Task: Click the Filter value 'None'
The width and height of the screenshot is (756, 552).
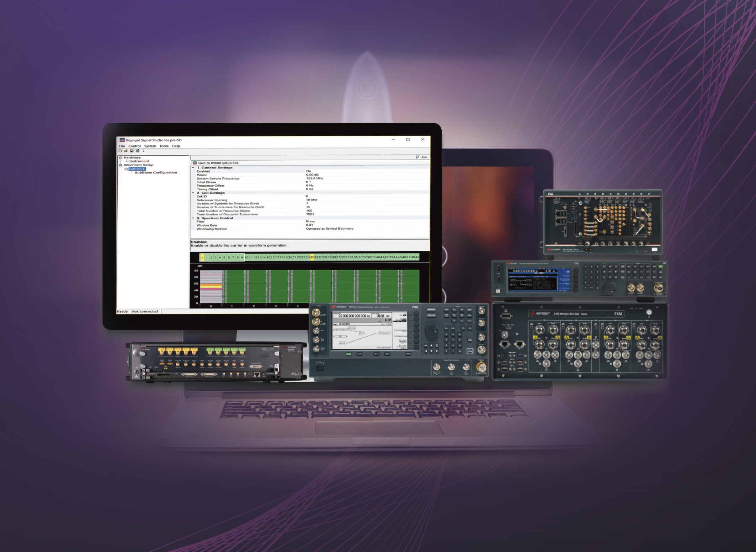Action: point(310,221)
